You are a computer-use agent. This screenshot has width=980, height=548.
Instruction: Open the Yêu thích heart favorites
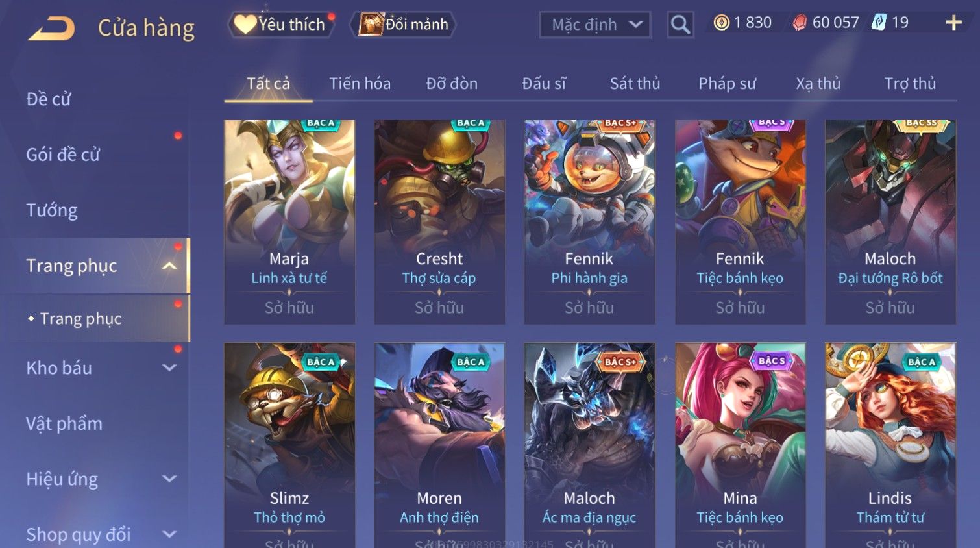point(280,25)
